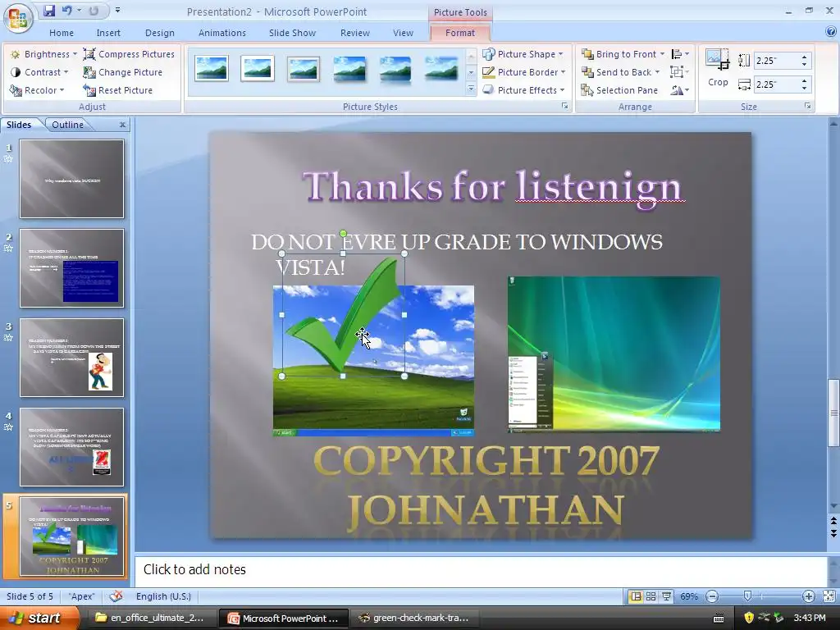This screenshot has height=630, width=840.
Task: Fit slide to current window icon
Action: point(829,596)
